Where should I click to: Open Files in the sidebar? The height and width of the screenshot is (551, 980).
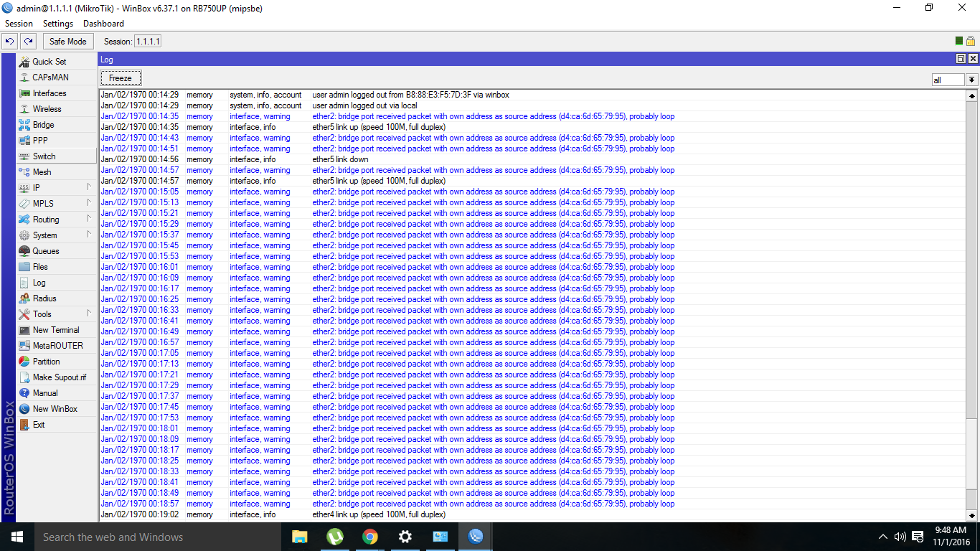pos(56,267)
